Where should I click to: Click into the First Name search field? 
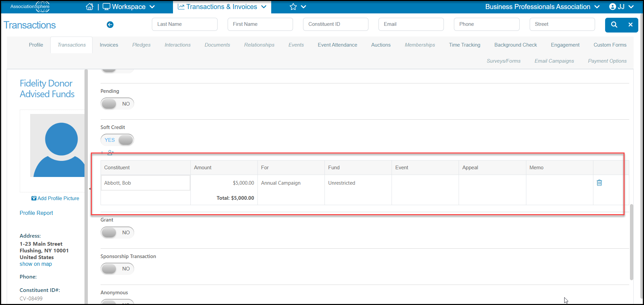click(260, 24)
